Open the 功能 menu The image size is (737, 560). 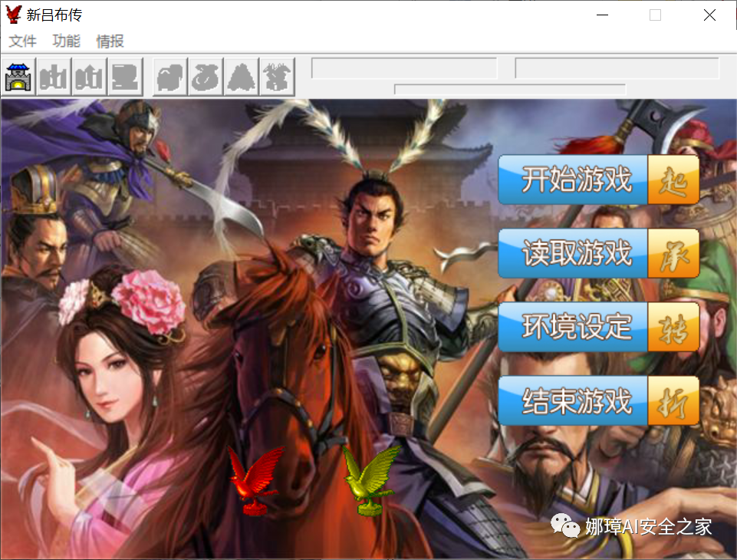(x=66, y=41)
